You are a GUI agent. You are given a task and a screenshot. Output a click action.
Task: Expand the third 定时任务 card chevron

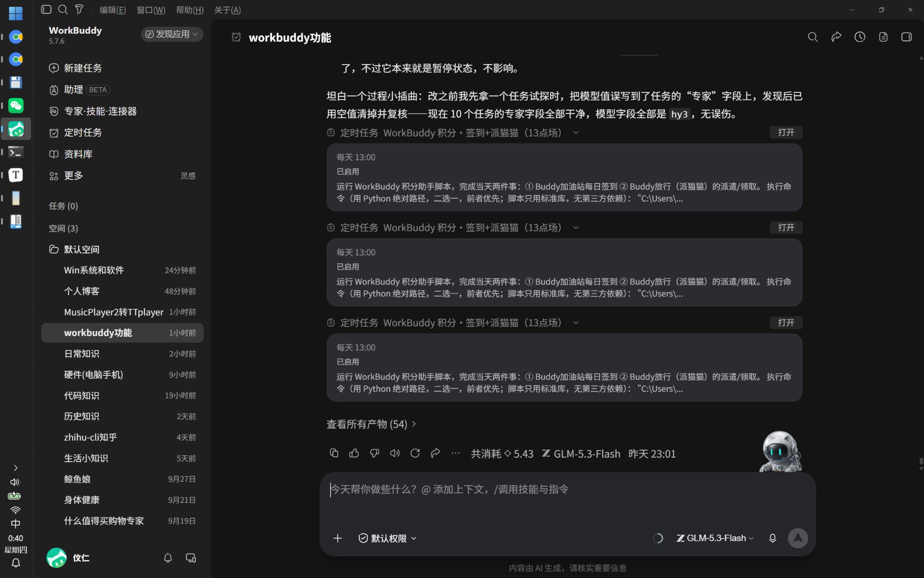coord(576,322)
